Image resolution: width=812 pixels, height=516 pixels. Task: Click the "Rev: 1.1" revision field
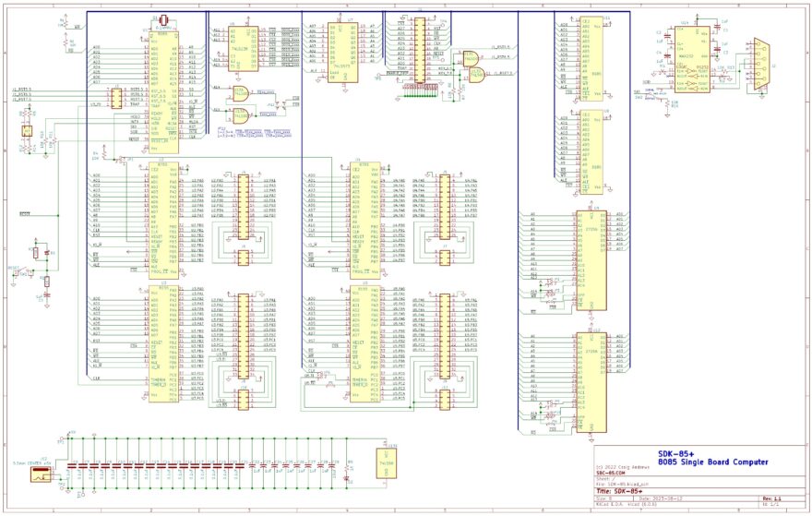pos(773,498)
